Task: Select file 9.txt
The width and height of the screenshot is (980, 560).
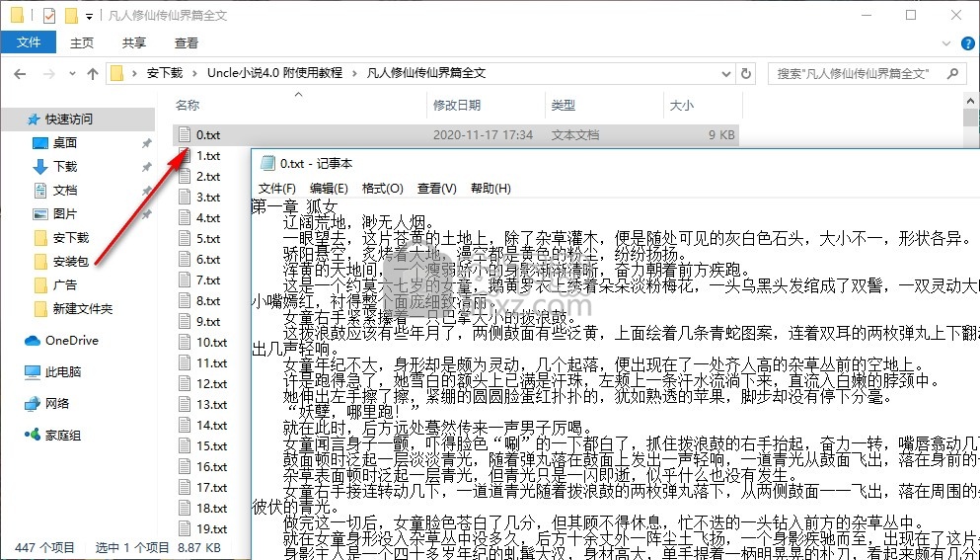Action: pos(208,322)
